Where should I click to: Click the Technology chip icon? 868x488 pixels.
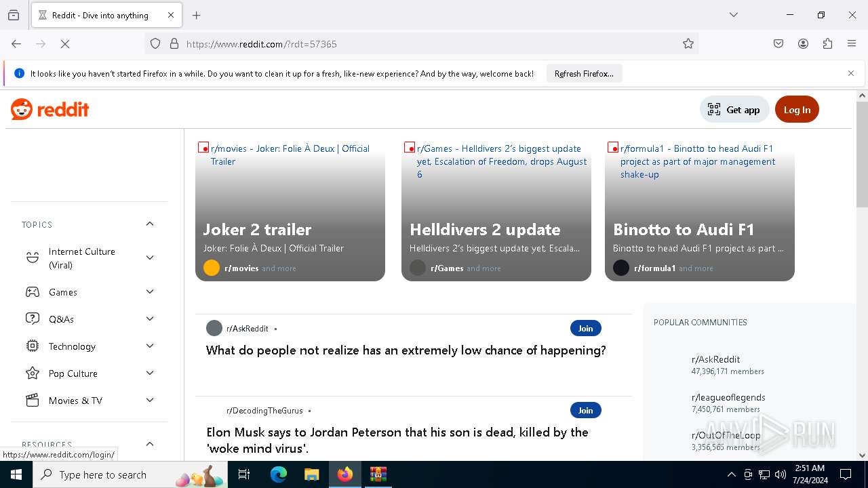[x=32, y=346]
